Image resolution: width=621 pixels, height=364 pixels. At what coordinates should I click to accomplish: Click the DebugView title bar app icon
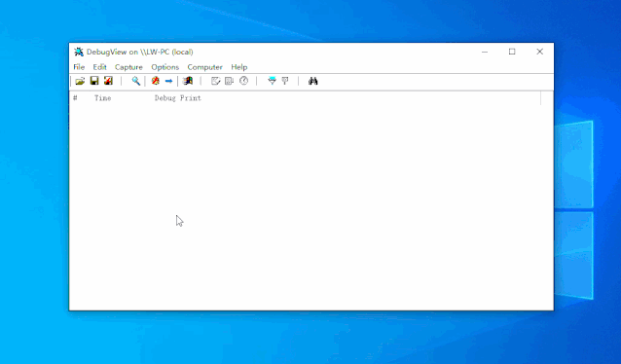click(x=79, y=52)
